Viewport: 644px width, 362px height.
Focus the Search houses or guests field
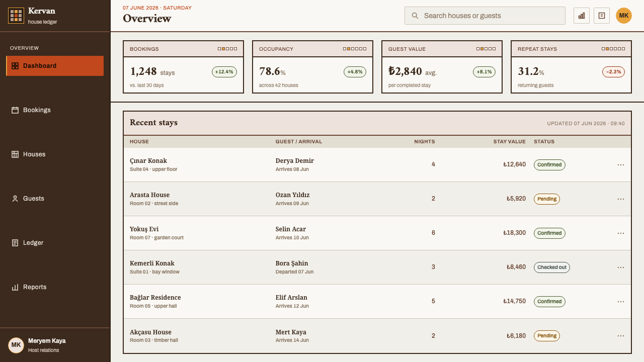click(x=485, y=16)
